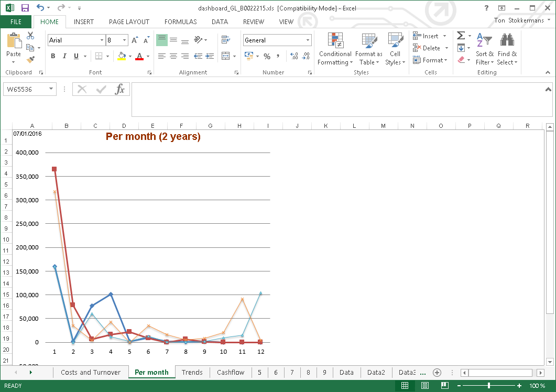The width and height of the screenshot is (556, 392).
Task: Click the Fill down-arrow icon
Action: click(461, 48)
